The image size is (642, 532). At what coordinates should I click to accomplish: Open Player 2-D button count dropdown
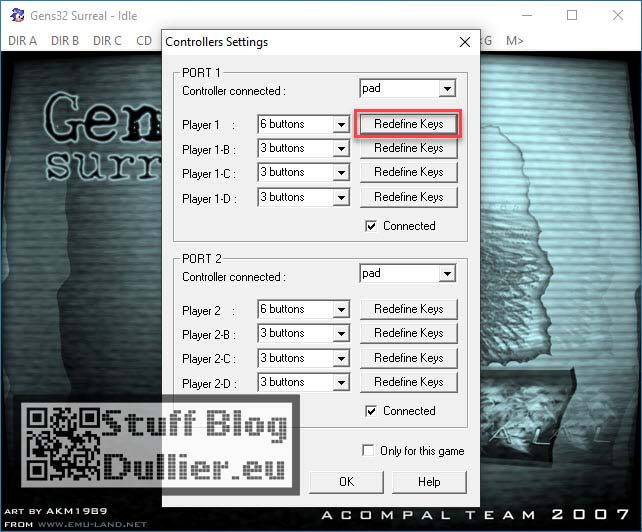point(340,382)
